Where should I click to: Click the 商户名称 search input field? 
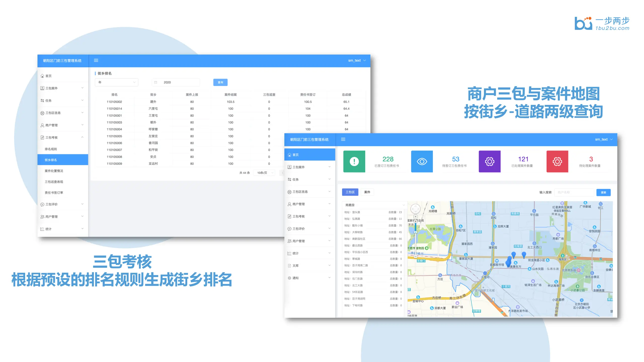click(574, 193)
